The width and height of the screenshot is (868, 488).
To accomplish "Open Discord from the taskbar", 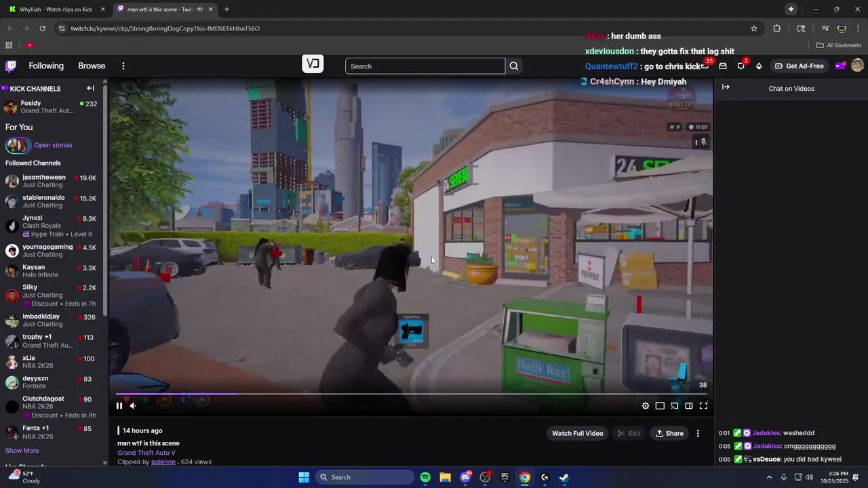I will pyautogui.click(x=465, y=477).
